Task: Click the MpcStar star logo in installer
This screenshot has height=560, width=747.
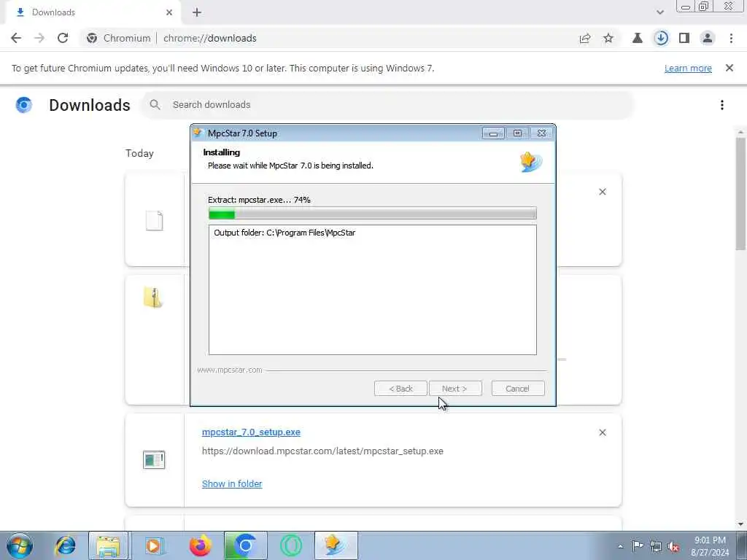Action: (531, 162)
